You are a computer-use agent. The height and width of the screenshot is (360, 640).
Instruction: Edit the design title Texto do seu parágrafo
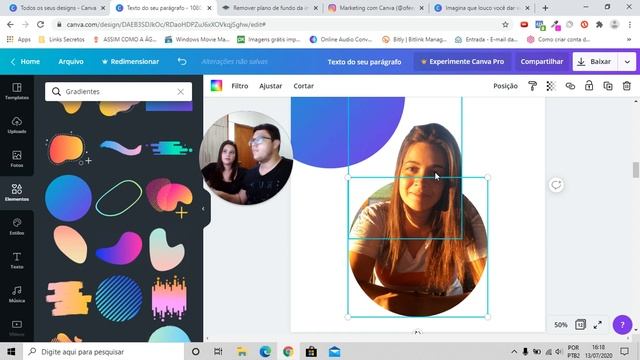tap(364, 62)
